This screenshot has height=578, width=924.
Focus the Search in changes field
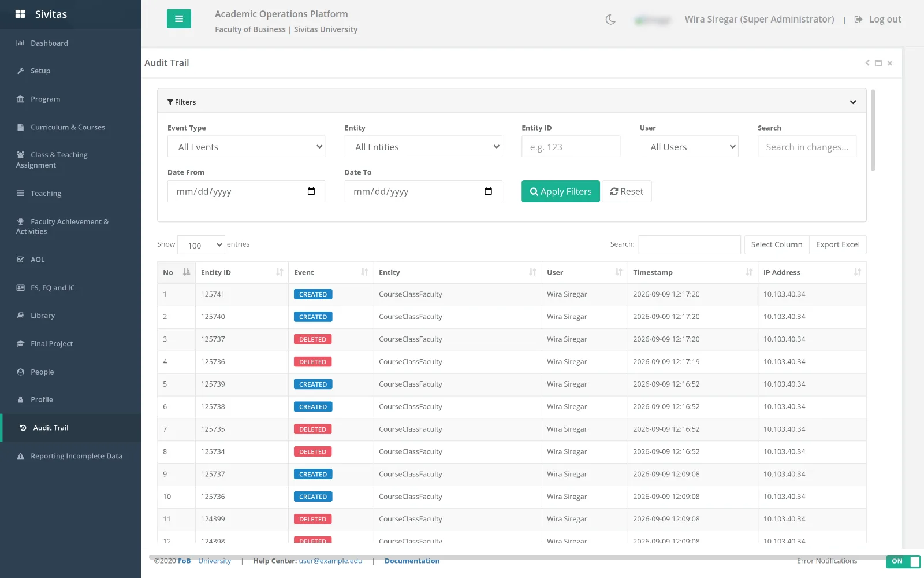click(807, 147)
